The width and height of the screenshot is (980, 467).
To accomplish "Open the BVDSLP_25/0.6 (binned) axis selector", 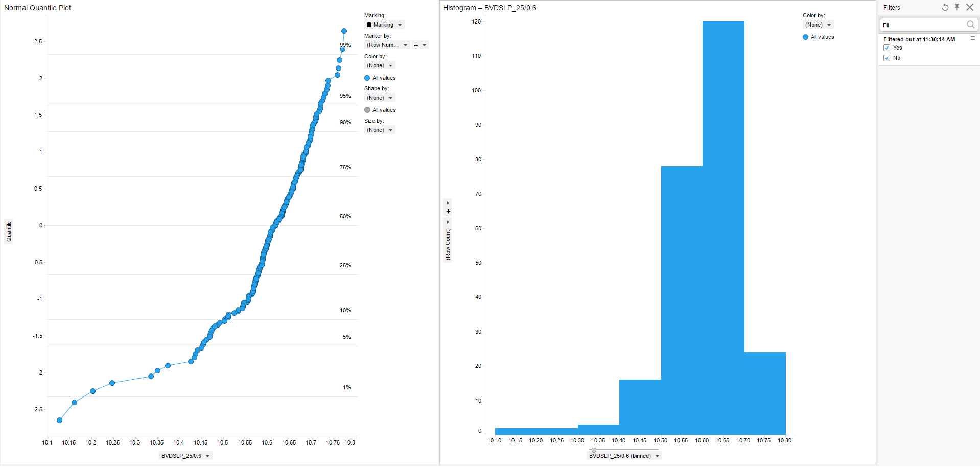I will [624, 456].
